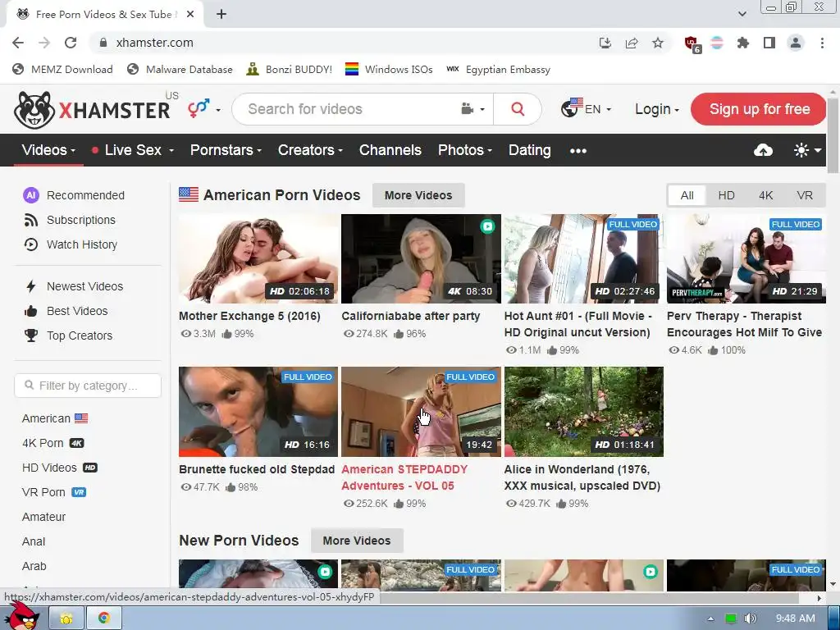Screen dimensions: 840x630
Task: Open the Pornstars navigation menu
Action: point(226,151)
